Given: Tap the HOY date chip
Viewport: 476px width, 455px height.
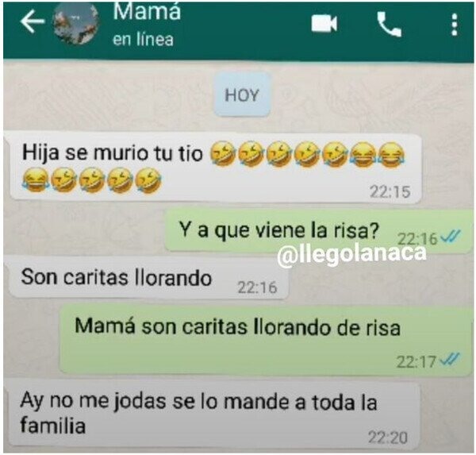Looking at the screenshot, I should click(x=242, y=94).
